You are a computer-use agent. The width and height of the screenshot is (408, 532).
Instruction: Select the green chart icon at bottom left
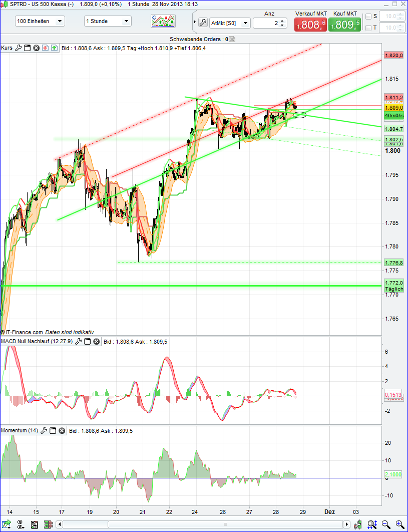click(7, 523)
